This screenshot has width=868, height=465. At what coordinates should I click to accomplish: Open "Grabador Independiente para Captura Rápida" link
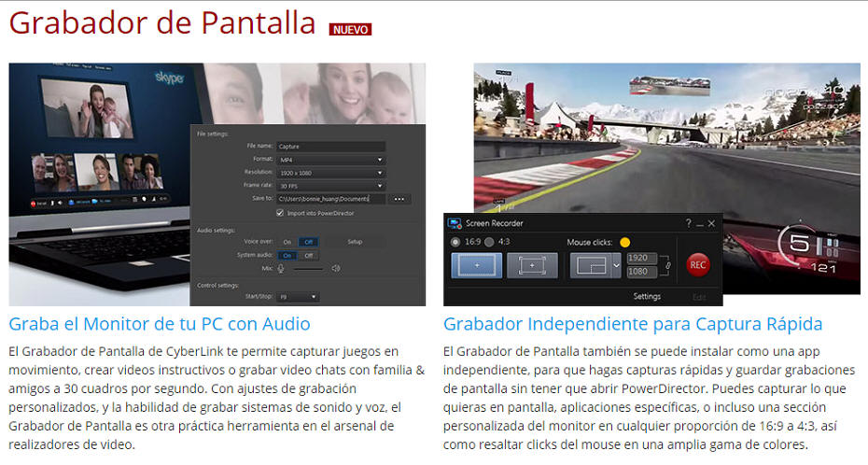click(633, 324)
